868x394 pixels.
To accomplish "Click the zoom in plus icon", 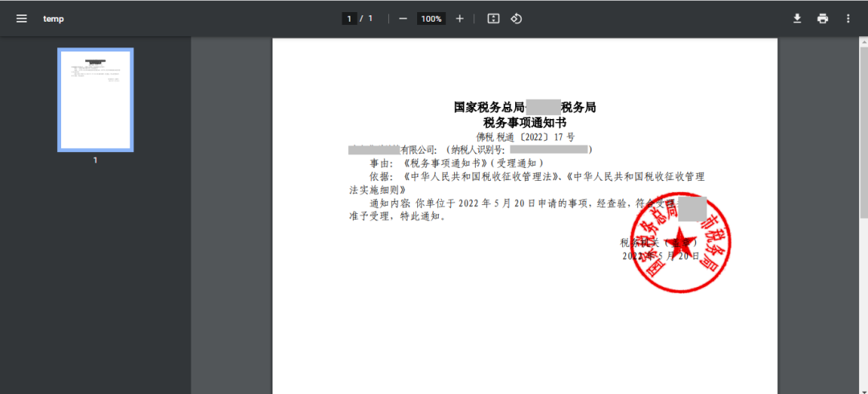I will tap(460, 18).
